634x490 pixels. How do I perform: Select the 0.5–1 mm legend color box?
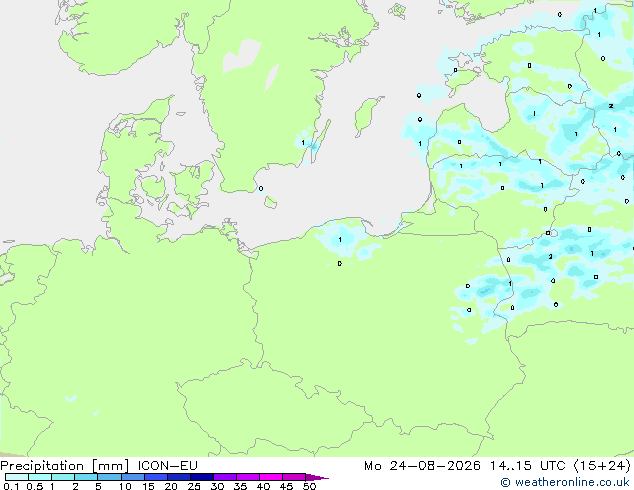[40, 477]
